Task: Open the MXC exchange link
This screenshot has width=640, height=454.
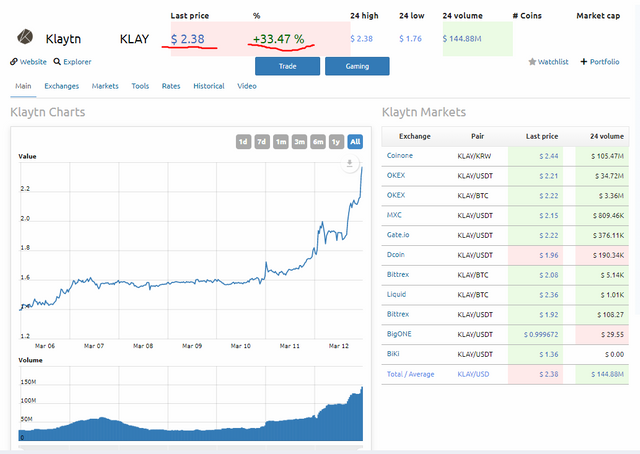Action: pyautogui.click(x=394, y=215)
